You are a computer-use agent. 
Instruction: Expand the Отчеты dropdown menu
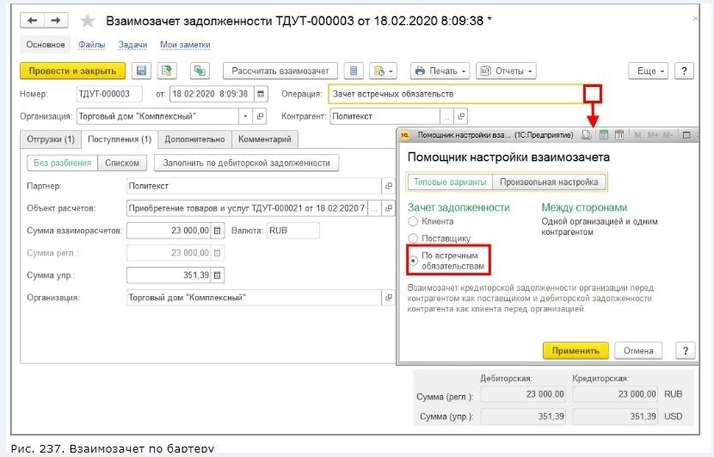pyautogui.click(x=506, y=71)
